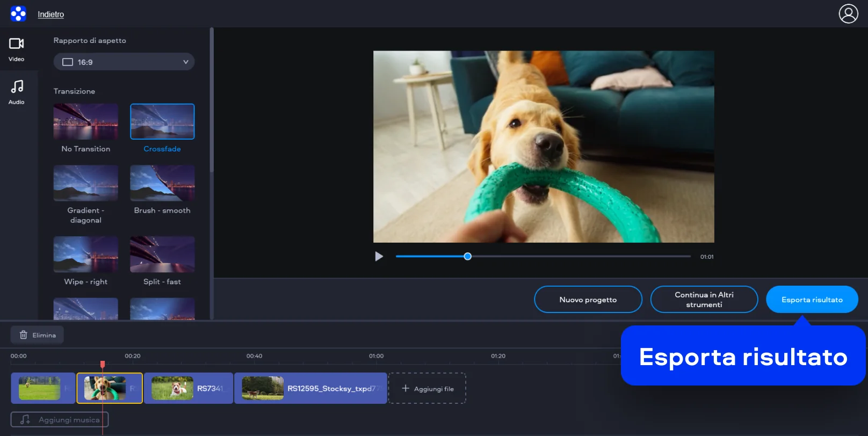Viewport: 868px width, 436px height.
Task: Click the Elimina trash button
Action: [x=38, y=335]
